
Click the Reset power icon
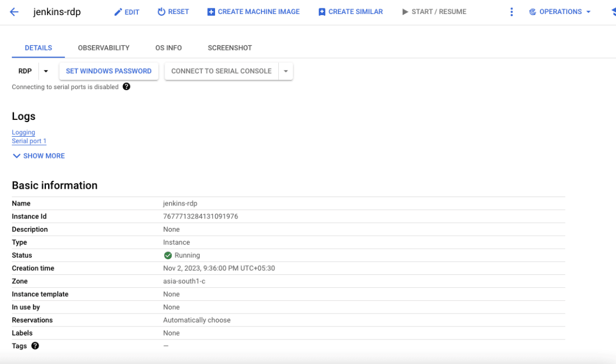tap(161, 12)
